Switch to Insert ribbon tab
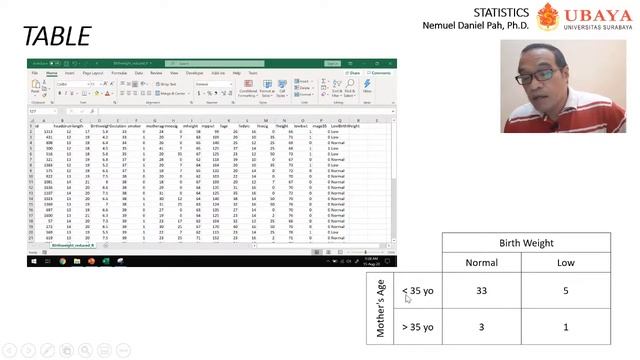The width and height of the screenshot is (640, 360). (70, 73)
